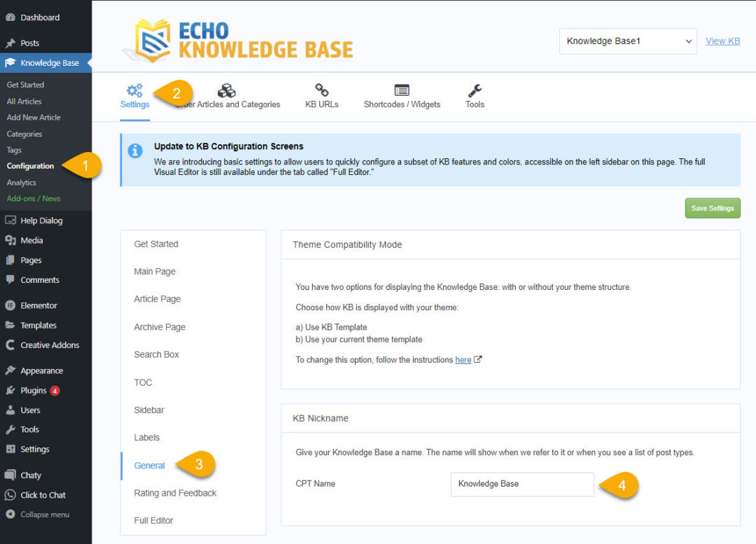The height and width of the screenshot is (544, 756).
Task: Click the Pages icon in sidebar
Action: pos(10,260)
